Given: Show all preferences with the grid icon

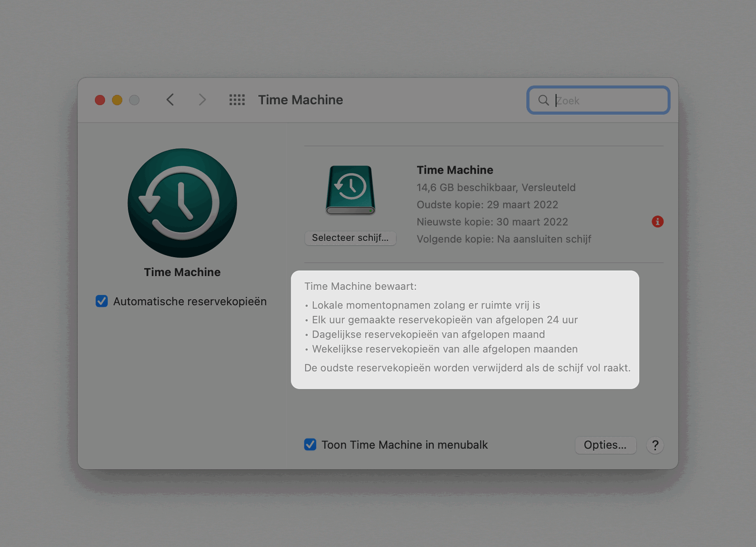Looking at the screenshot, I should (237, 100).
